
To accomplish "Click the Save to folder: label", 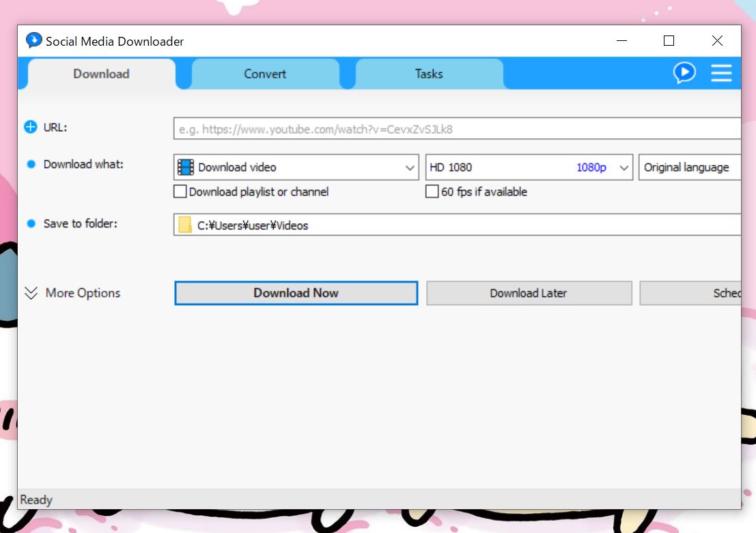I will pyautogui.click(x=81, y=224).
